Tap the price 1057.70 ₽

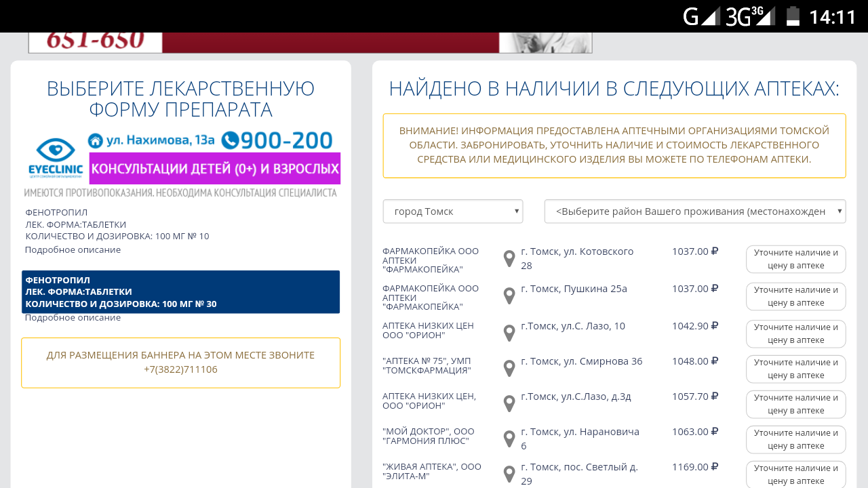point(695,396)
